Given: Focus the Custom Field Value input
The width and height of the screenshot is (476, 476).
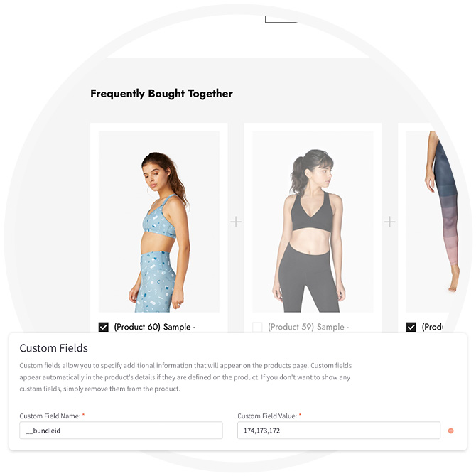Looking at the screenshot, I should tap(339, 430).
